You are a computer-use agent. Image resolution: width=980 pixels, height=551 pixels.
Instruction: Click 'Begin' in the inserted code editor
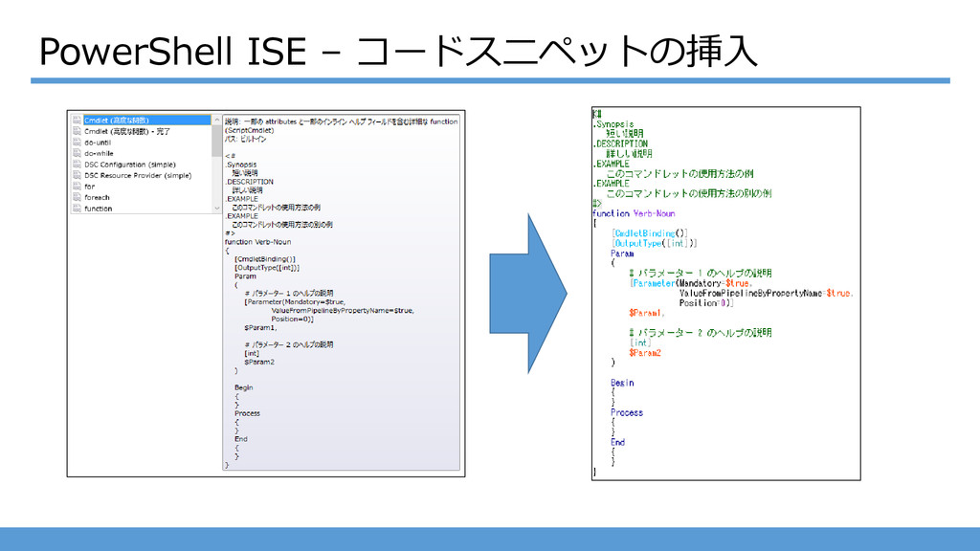pos(622,383)
